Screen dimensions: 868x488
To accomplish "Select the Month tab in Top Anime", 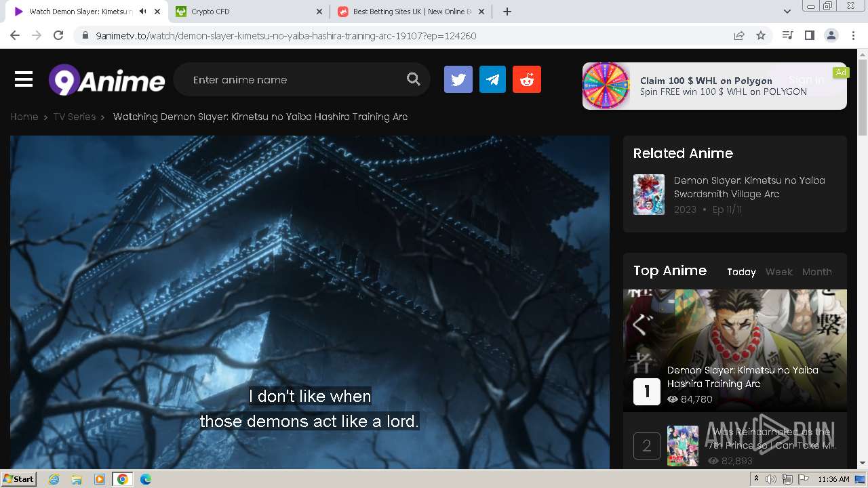I will 816,272.
